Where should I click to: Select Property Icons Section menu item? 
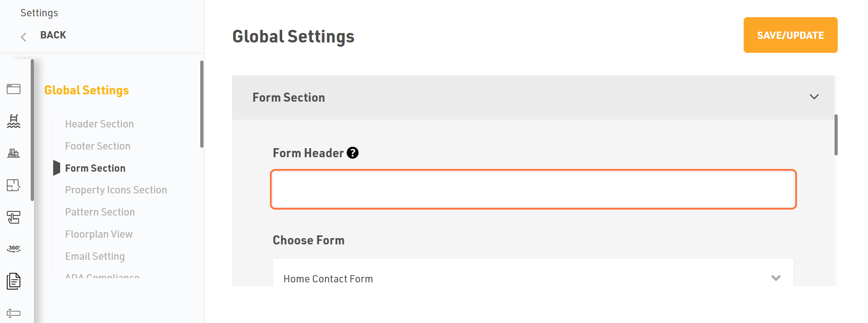click(116, 190)
